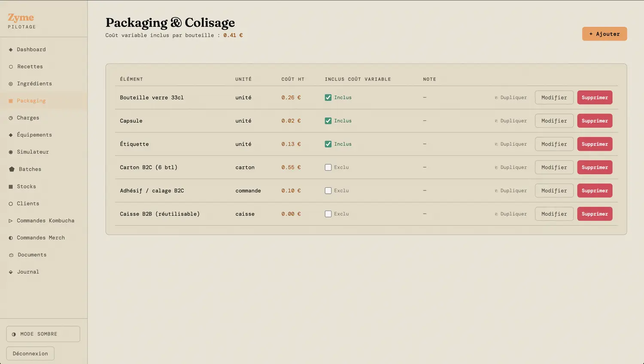Click the 0.55 € cost value

point(291,167)
